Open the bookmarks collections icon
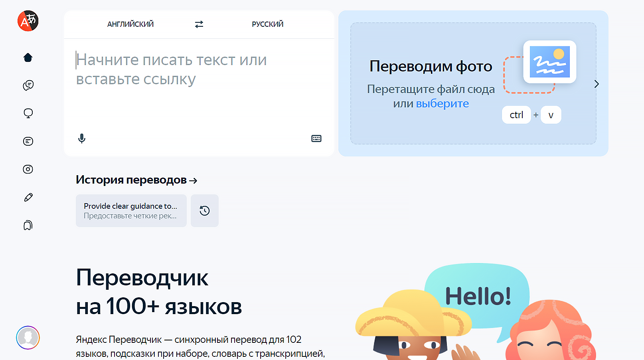Screen dimensions: 644x360 point(28,225)
